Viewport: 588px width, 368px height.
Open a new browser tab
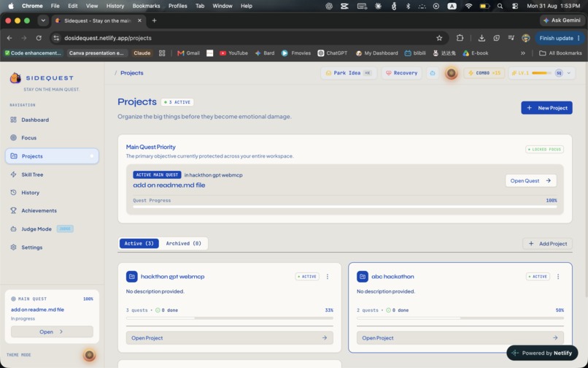point(154,20)
